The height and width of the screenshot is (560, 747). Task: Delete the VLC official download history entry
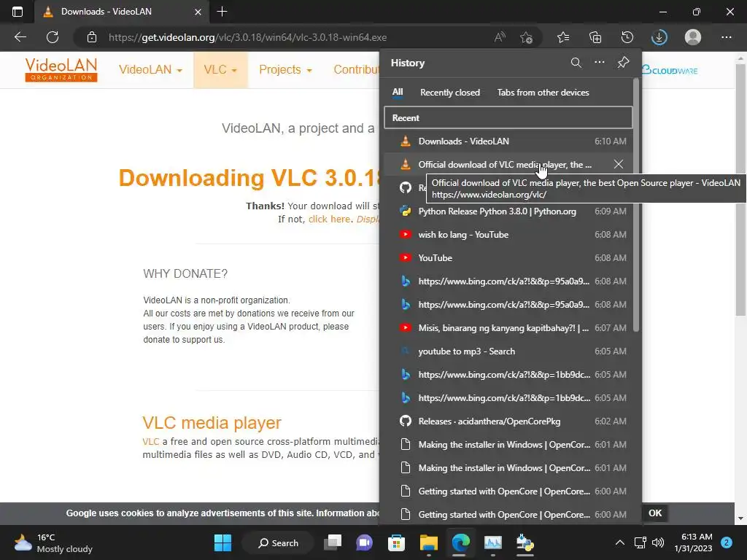(619, 164)
